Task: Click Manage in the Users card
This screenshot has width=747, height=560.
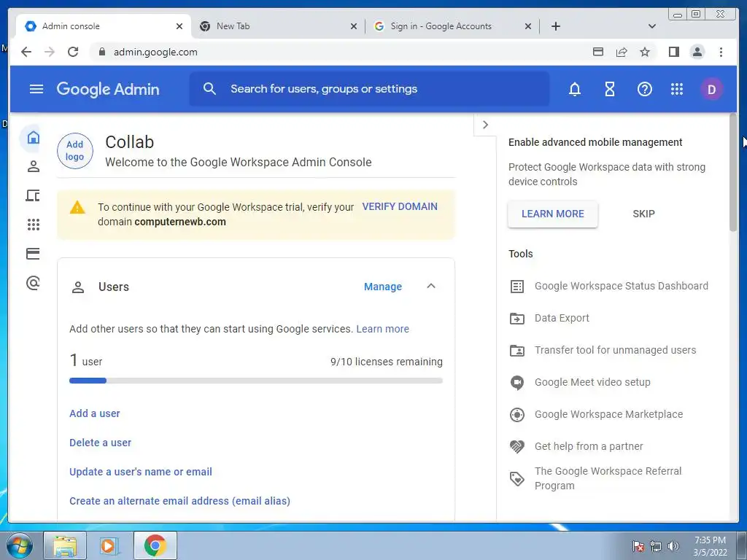Action: click(382, 287)
